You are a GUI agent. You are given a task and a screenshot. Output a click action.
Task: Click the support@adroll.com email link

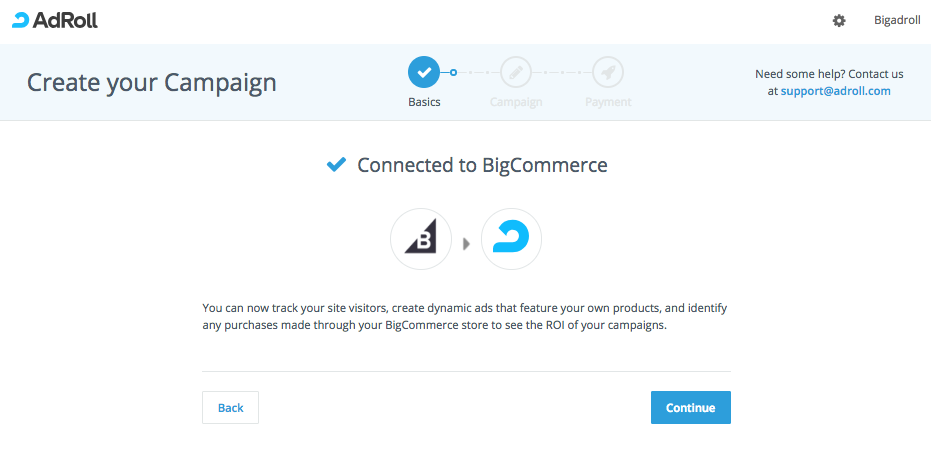point(836,90)
